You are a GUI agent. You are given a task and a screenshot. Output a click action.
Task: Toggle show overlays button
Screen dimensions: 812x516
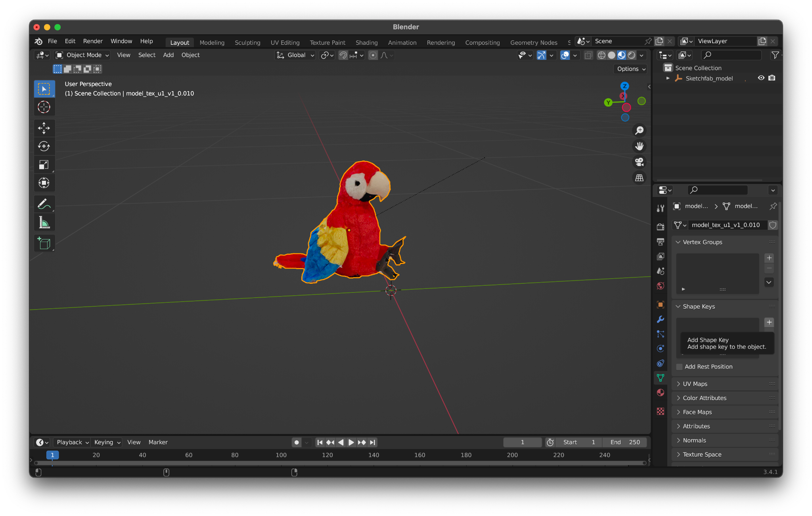(x=565, y=55)
